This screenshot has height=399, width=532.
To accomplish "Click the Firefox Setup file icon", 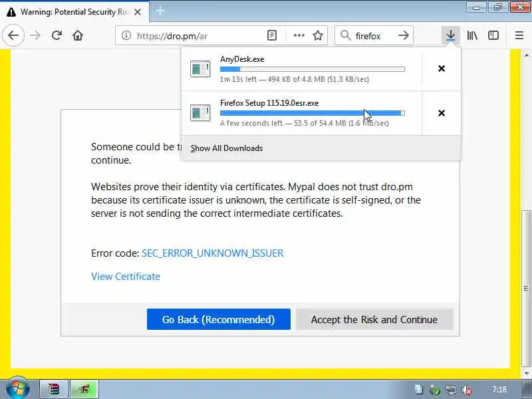I will point(200,113).
